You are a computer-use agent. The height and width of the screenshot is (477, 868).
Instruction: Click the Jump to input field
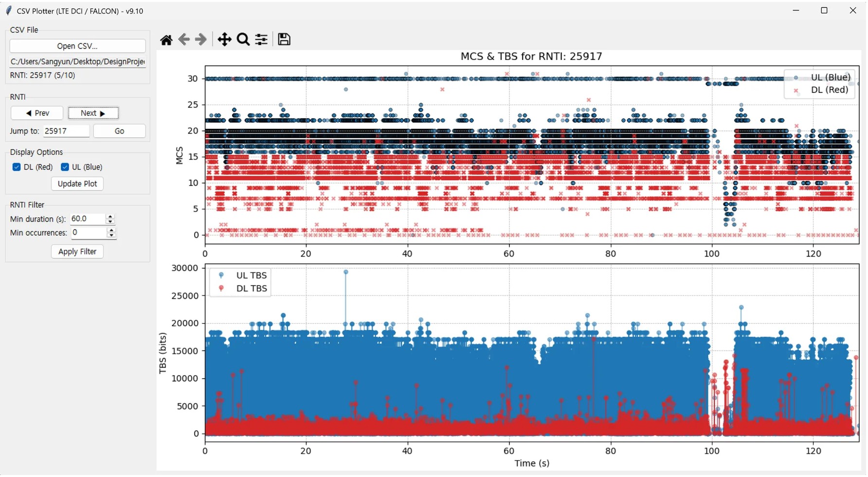coord(66,131)
